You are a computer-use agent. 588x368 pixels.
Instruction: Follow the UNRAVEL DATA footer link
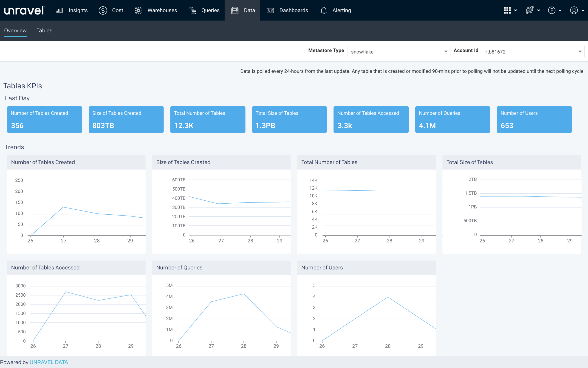coord(49,362)
